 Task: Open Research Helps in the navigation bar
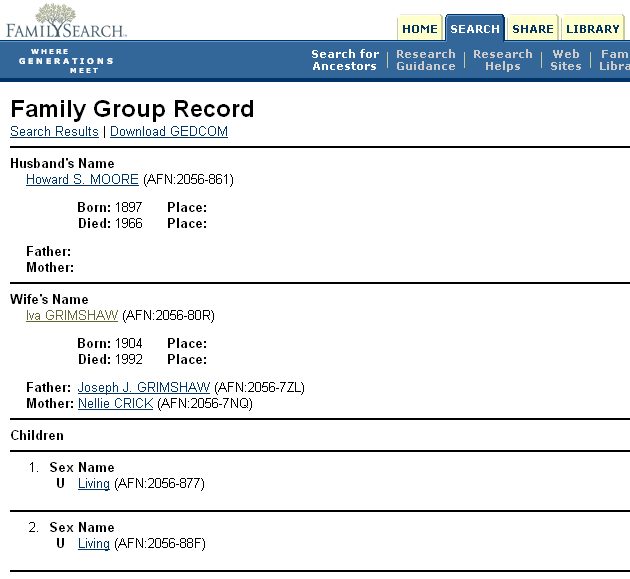coord(502,60)
